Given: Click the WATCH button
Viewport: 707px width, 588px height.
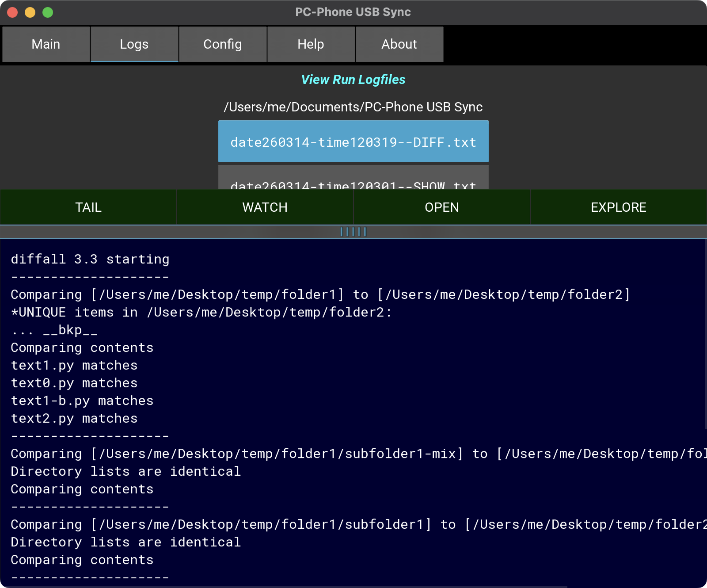Looking at the screenshot, I should [265, 207].
